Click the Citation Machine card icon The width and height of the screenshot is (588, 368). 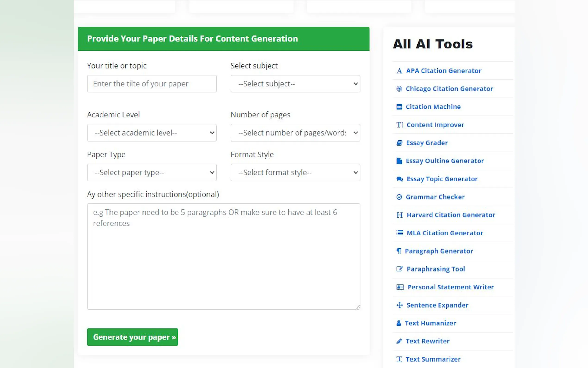399,107
